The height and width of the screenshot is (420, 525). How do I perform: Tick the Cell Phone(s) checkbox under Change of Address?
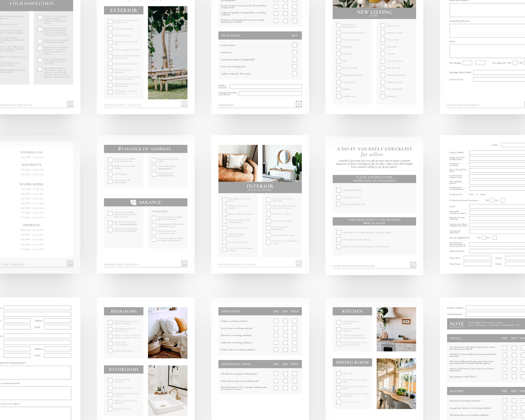[110, 174]
